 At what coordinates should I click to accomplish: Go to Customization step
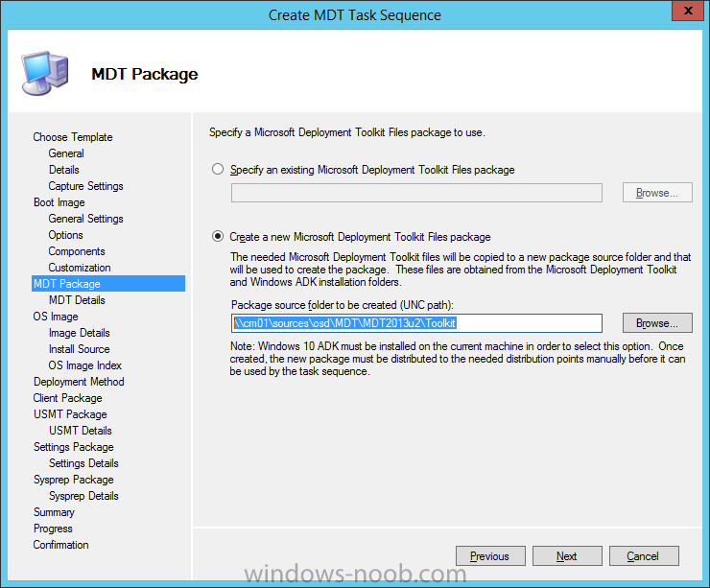pyautogui.click(x=80, y=268)
